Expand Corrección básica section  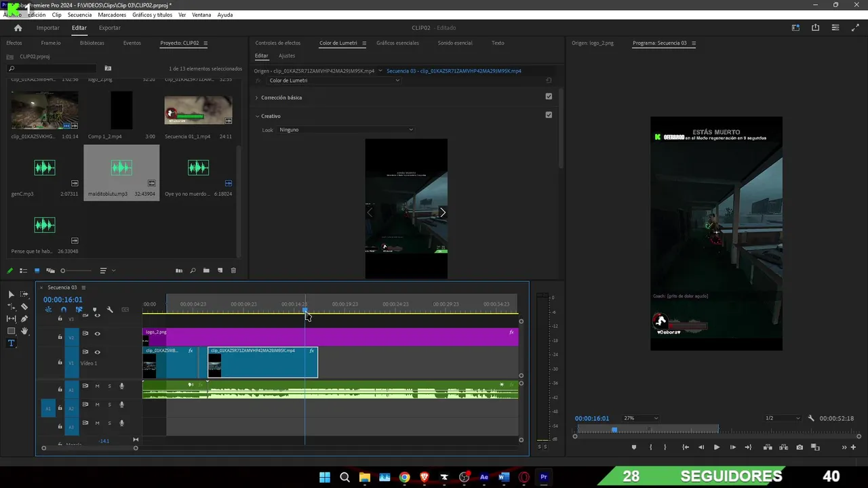[x=257, y=98]
